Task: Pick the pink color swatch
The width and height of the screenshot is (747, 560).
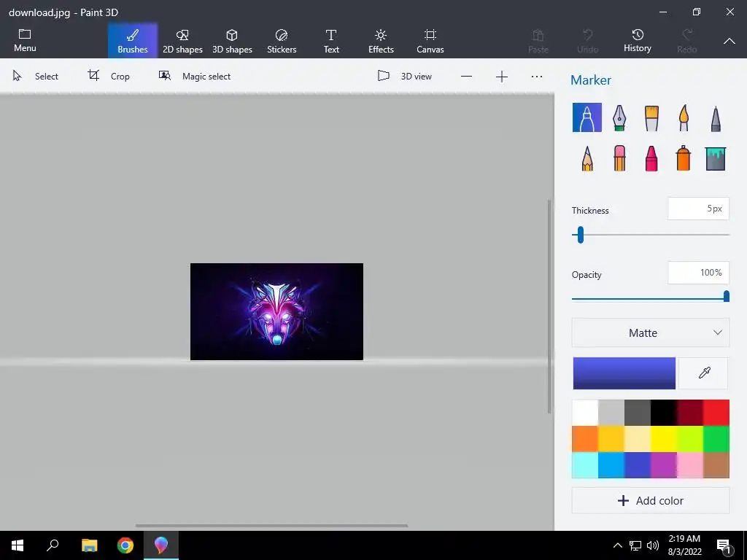Action: [x=690, y=465]
